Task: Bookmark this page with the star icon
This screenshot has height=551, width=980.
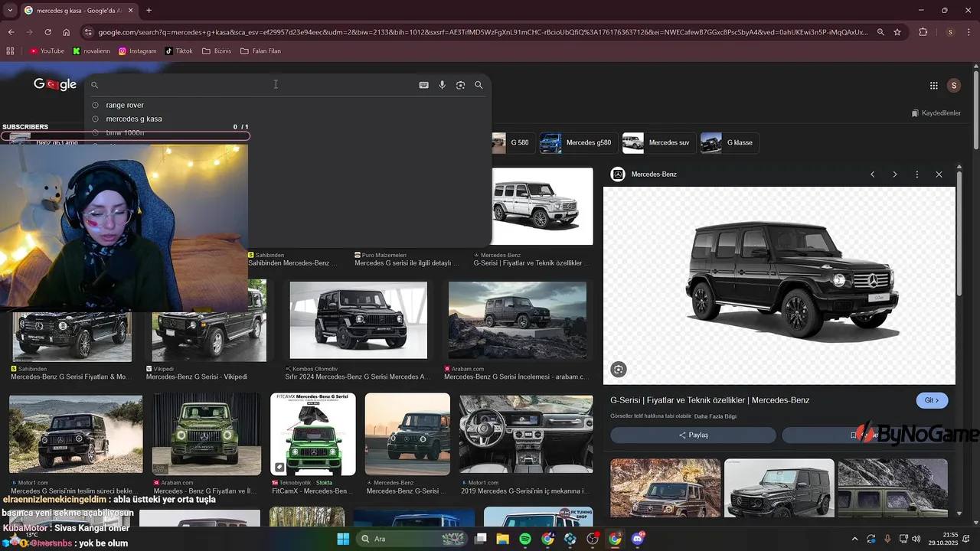Action: (x=897, y=32)
